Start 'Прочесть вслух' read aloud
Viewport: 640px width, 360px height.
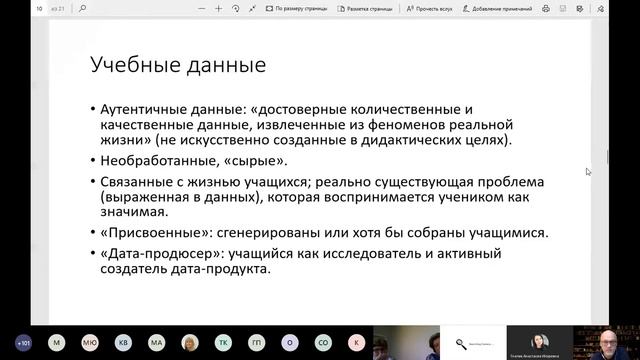tap(429, 9)
